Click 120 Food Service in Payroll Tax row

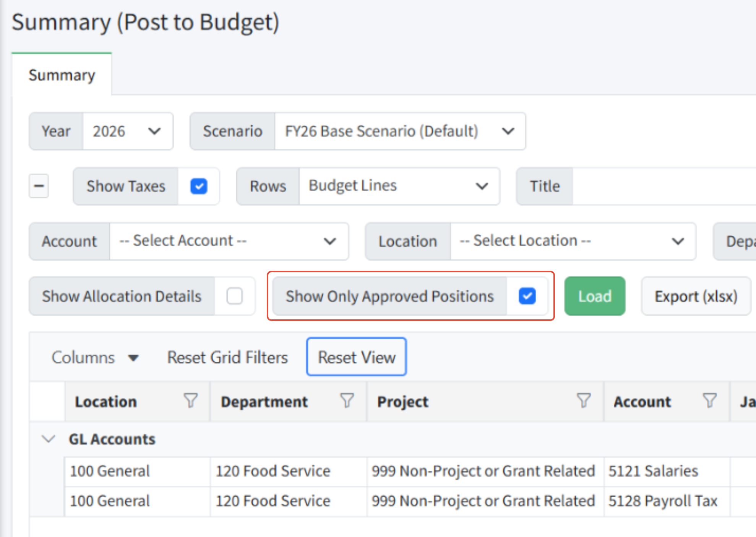tap(288, 501)
